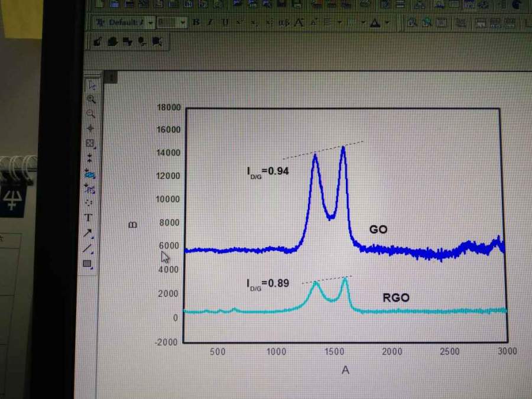Click the font color A swatch

(x=375, y=23)
